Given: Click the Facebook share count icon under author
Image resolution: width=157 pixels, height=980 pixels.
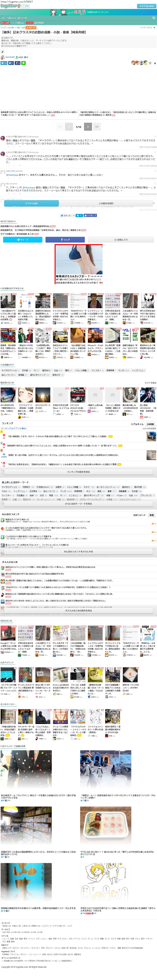Looking at the screenshot, I should 17,63.
